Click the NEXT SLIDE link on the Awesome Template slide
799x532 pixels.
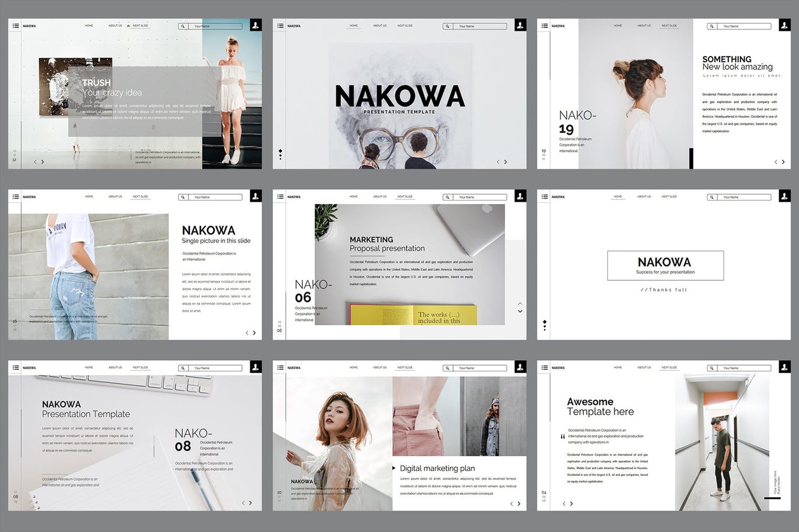click(669, 368)
